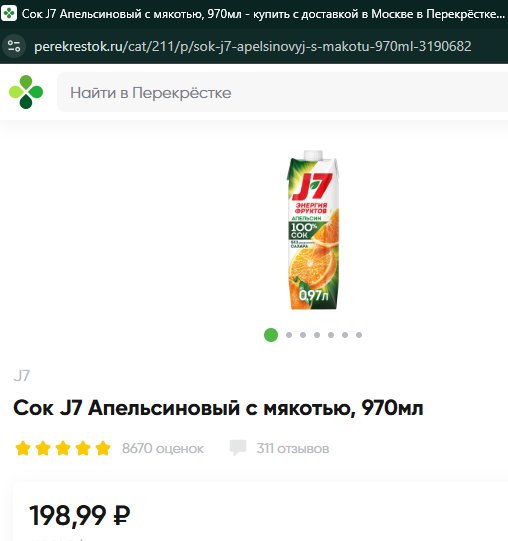Open the 311 отзывов reviews link
The height and width of the screenshot is (541, 508).
(293, 449)
